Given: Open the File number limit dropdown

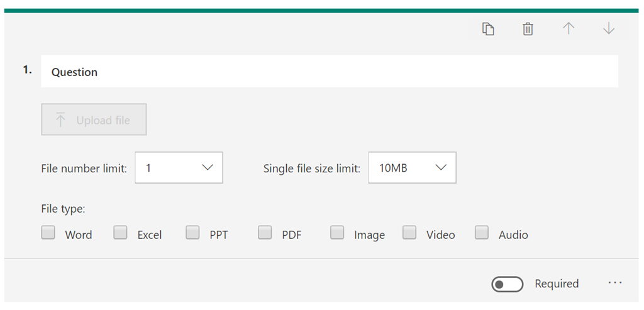Looking at the screenshot, I should point(179,168).
